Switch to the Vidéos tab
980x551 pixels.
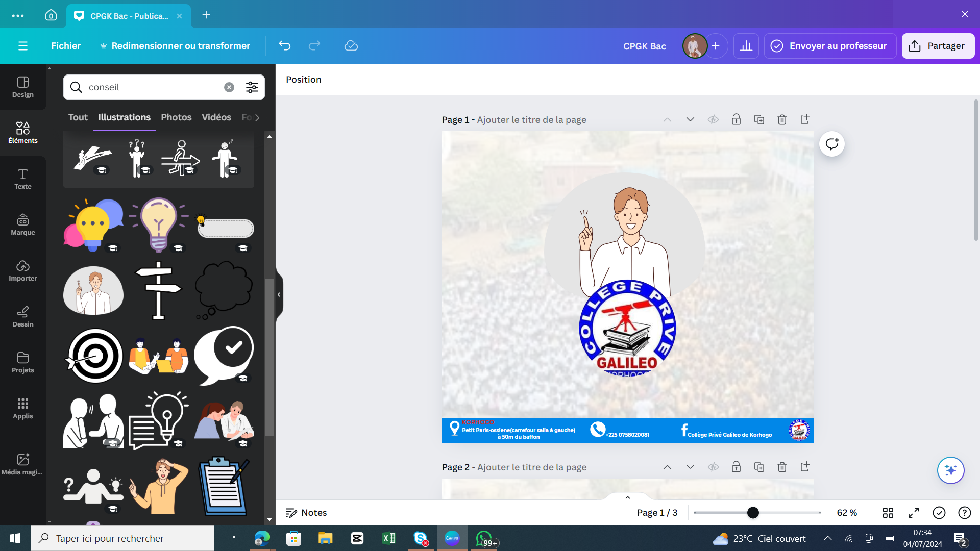point(216,117)
